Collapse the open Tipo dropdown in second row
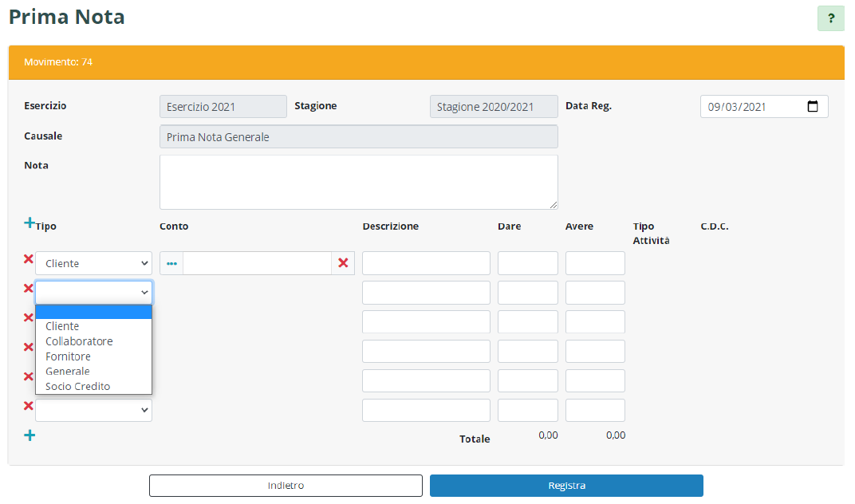This screenshot has width=855, height=504. pyautogui.click(x=93, y=293)
